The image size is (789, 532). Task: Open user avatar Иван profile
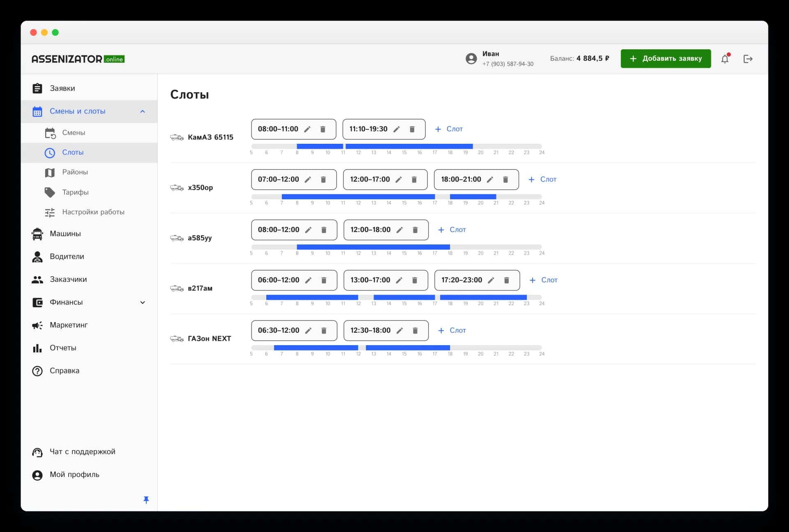click(x=471, y=59)
